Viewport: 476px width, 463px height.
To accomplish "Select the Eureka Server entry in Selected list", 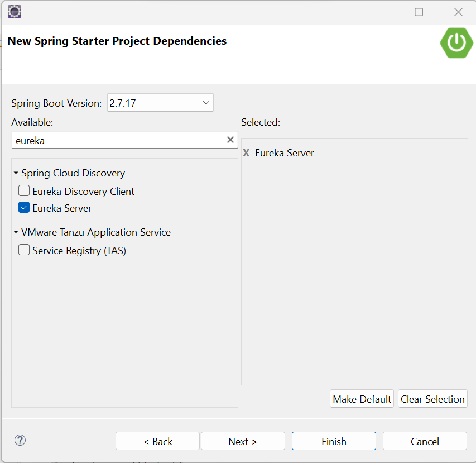I will 285,153.
